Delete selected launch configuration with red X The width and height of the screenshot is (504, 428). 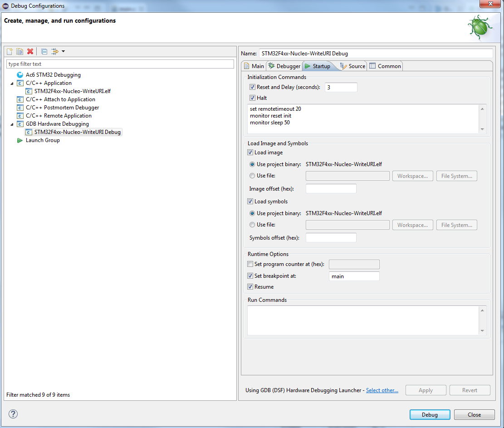30,51
